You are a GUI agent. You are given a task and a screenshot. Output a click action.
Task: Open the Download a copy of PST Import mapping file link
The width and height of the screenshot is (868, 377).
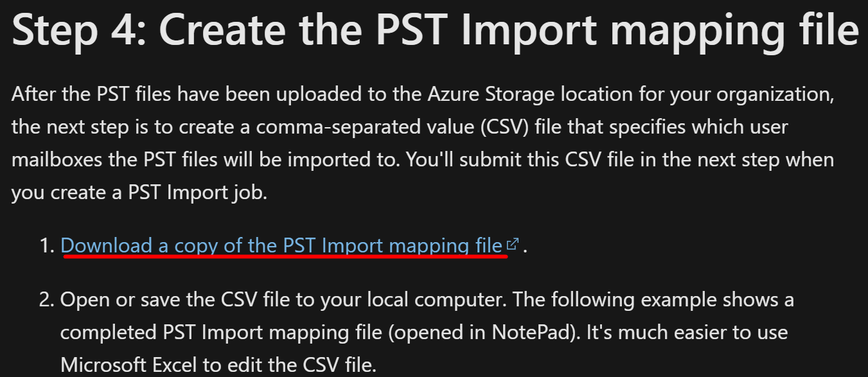[x=281, y=245]
